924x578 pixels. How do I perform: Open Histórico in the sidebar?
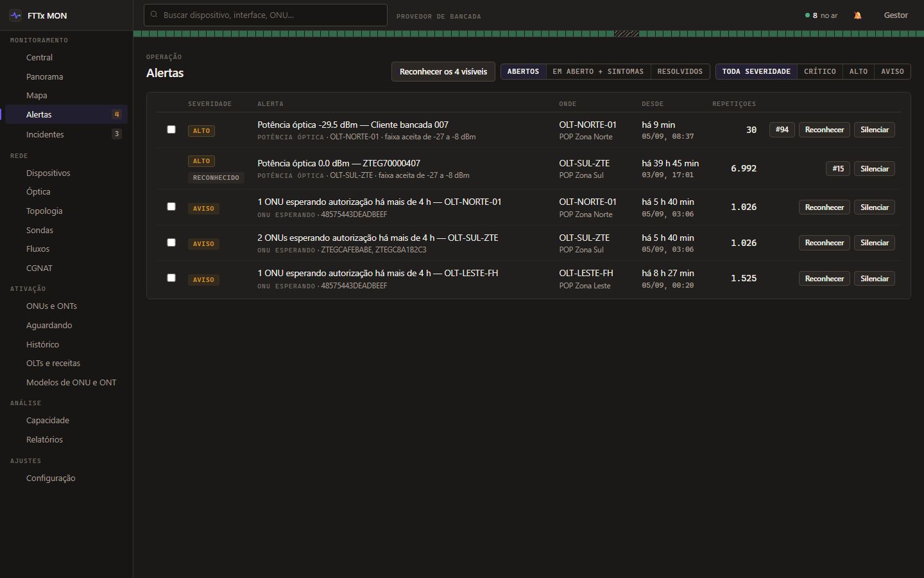tap(66, 344)
